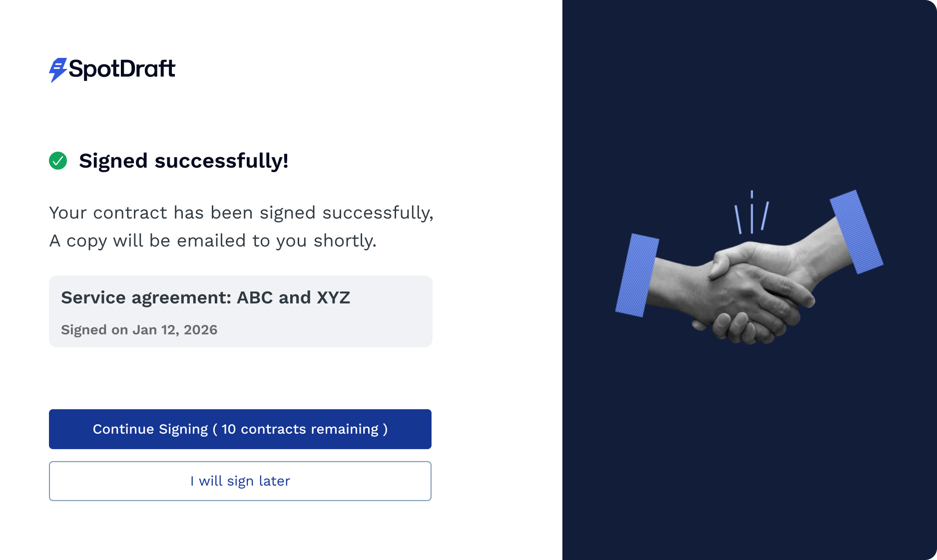Click the right blue striped sleeve graphic
This screenshot has width=937, height=560.
857,232
